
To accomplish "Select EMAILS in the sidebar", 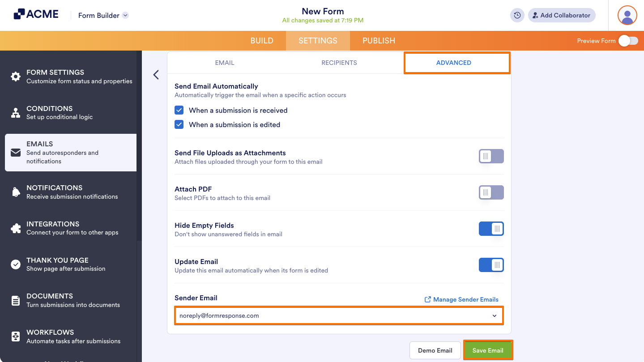I will coord(71,153).
